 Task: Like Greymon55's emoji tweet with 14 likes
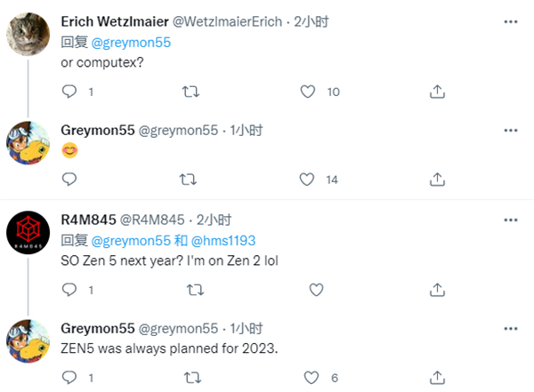coord(308,179)
